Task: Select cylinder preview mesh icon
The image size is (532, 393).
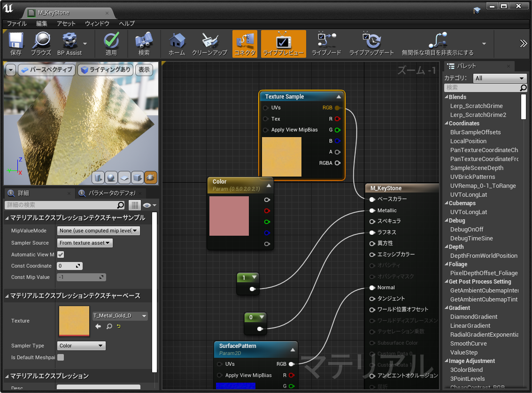Action: point(98,177)
